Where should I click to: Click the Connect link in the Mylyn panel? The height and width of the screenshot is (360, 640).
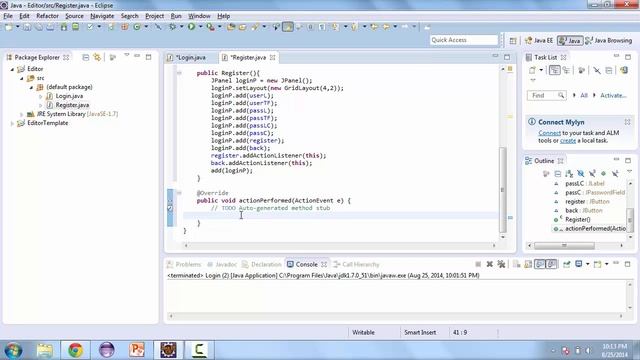pos(549,133)
